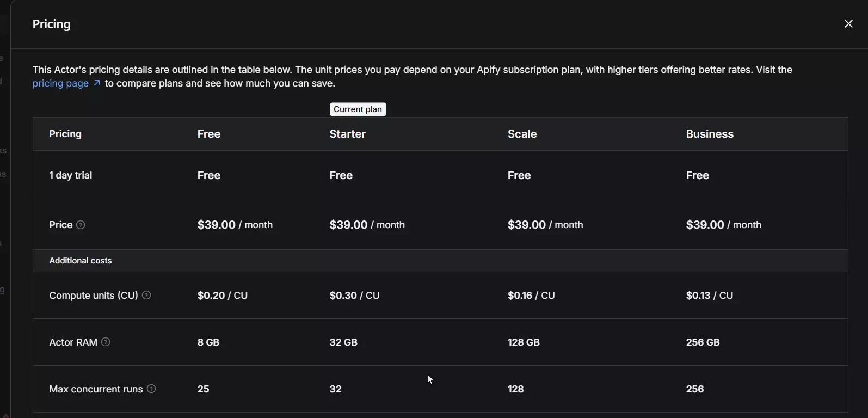The width and height of the screenshot is (868, 418).
Task: Click the Pricing dialog title
Action: tap(52, 24)
